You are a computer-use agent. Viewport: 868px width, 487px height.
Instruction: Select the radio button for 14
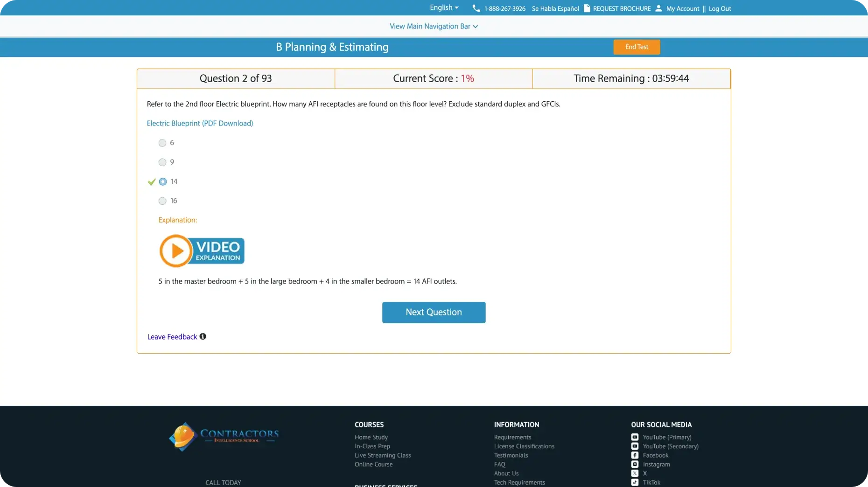coord(163,182)
